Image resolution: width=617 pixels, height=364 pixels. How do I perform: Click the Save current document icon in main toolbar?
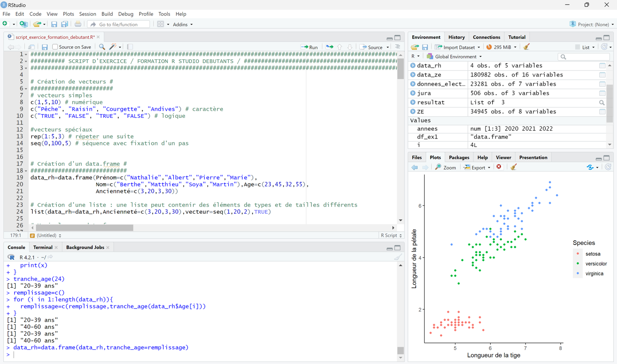click(54, 24)
